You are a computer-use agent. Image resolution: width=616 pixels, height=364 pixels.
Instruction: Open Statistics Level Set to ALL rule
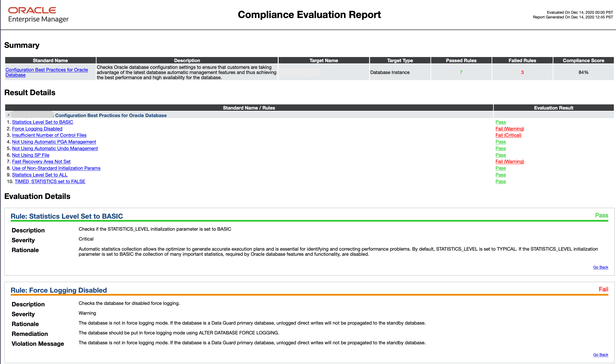pyautogui.click(x=40, y=175)
